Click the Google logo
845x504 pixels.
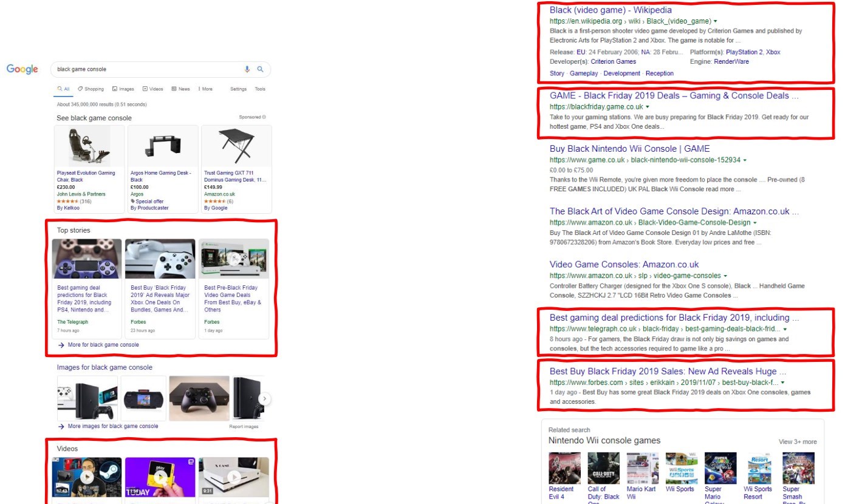tap(22, 69)
